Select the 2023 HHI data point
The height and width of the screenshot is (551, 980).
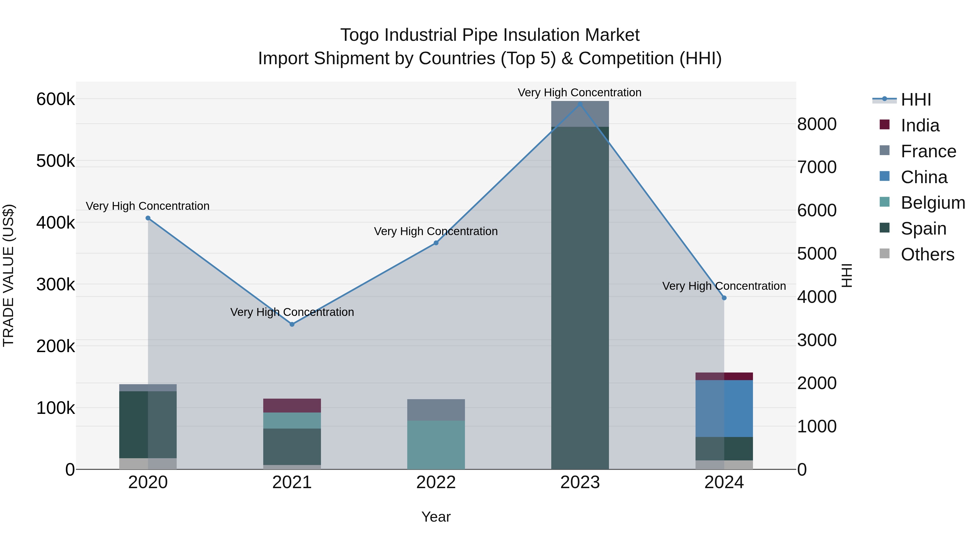click(580, 104)
